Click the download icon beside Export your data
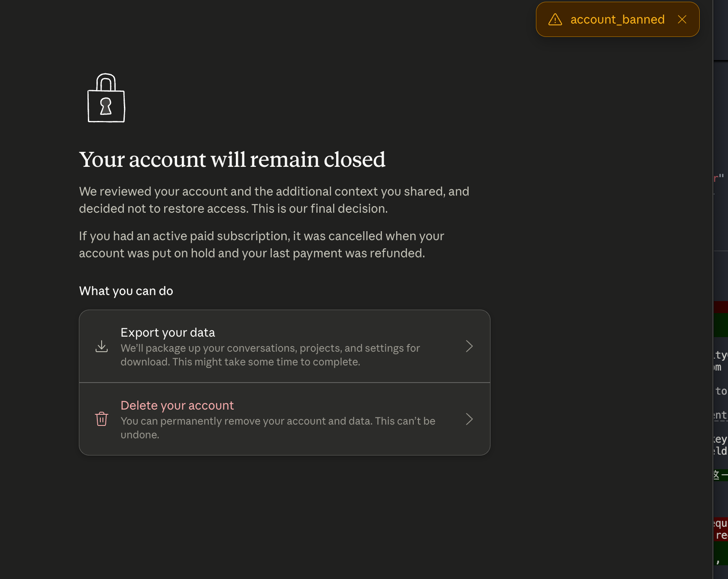728x579 pixels. tap(102, 346)
